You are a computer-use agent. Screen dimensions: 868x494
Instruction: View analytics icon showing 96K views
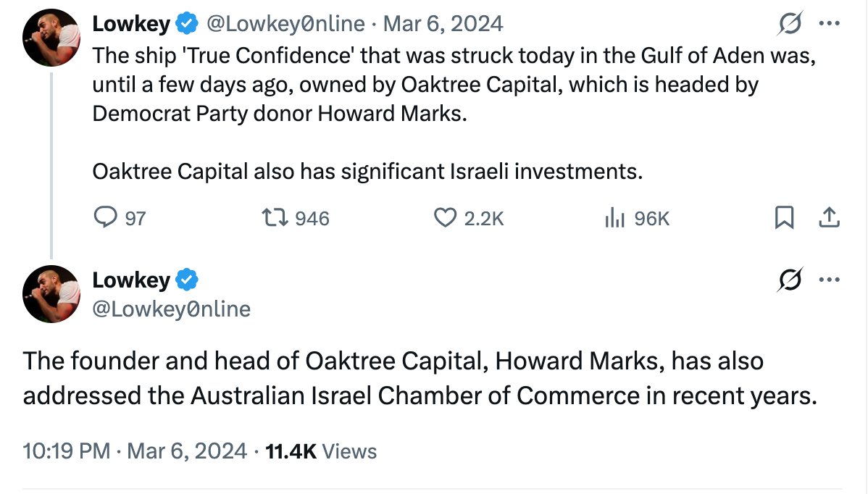(x=614, y=217)
